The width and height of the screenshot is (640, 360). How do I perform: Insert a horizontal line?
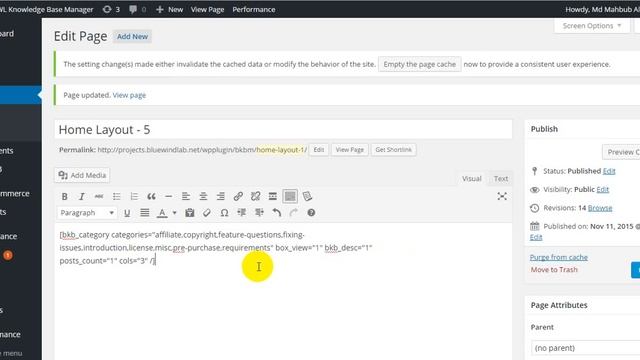[168, 196]
